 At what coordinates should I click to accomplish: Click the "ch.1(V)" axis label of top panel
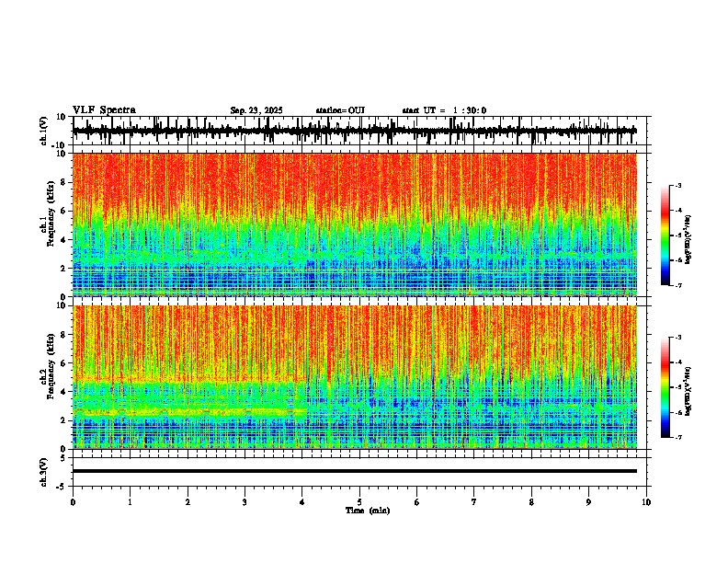pos(44,131)
